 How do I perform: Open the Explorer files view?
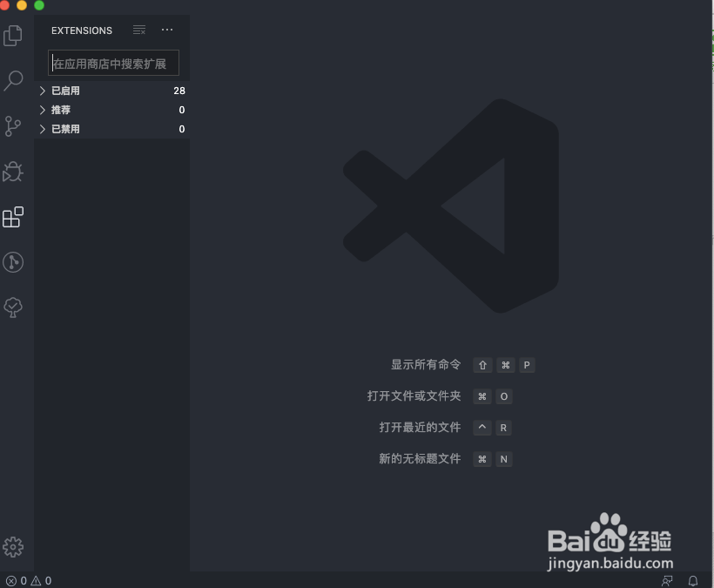[13, 36]
